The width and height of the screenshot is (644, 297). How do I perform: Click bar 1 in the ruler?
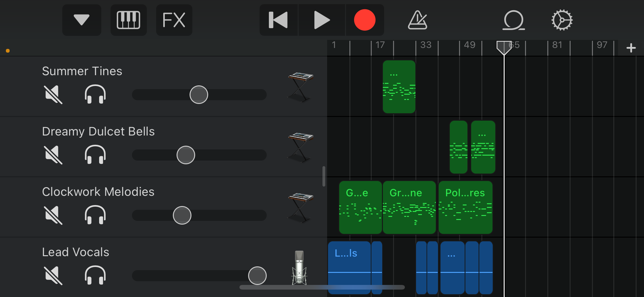tap(334, 45)
